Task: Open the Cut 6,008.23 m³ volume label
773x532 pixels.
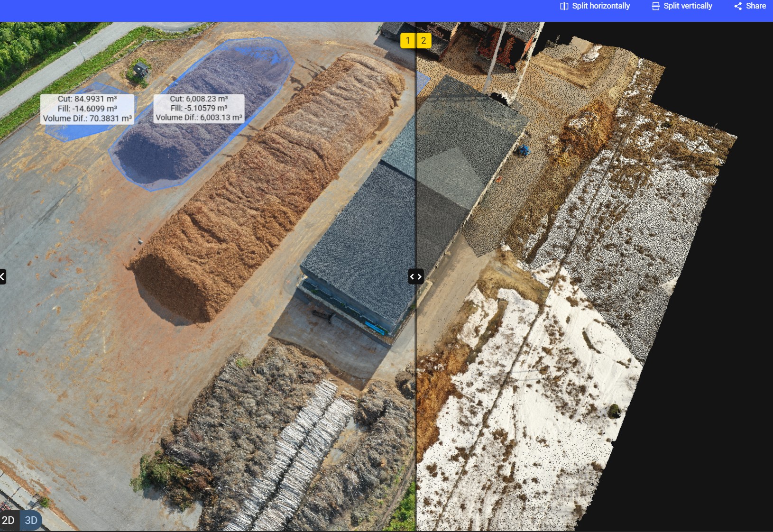Action: pos(199,108)
